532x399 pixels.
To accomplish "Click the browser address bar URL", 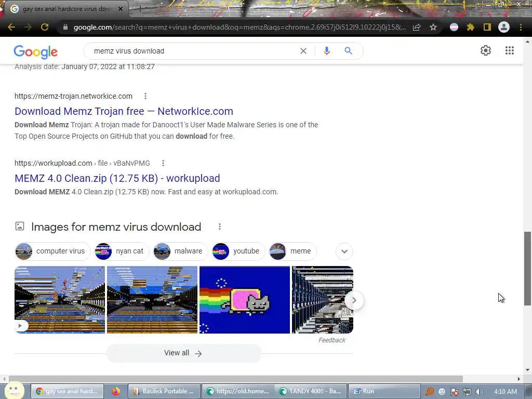I will point(240,27).
